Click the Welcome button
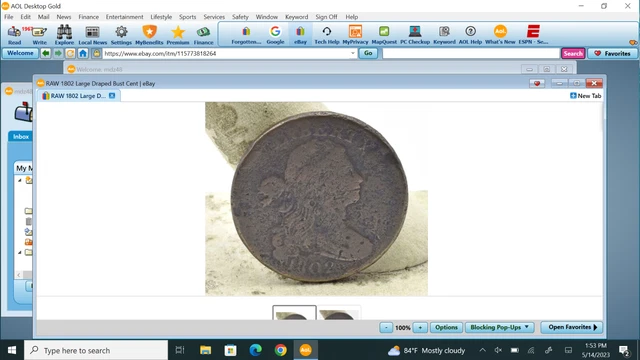 tap(20, 53)
